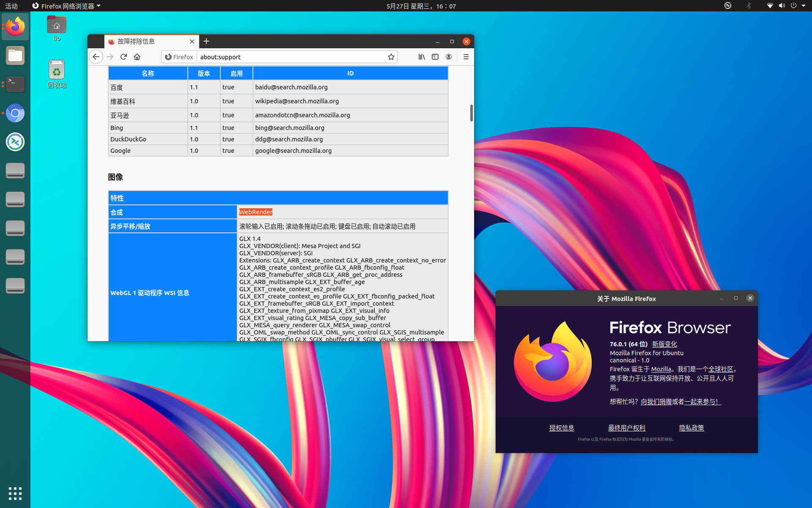Open the clock and calendar in top bar
The image size is (812, 508).
pos(421,6)
